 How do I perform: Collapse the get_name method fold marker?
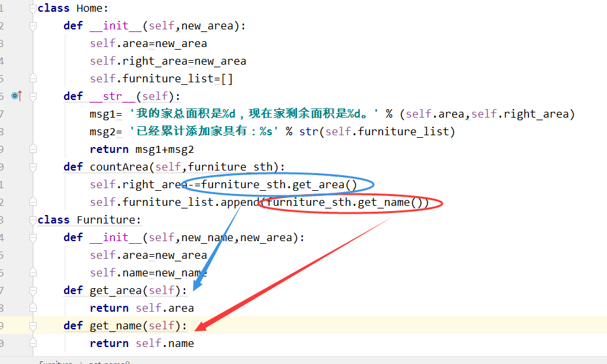point(33,325)
